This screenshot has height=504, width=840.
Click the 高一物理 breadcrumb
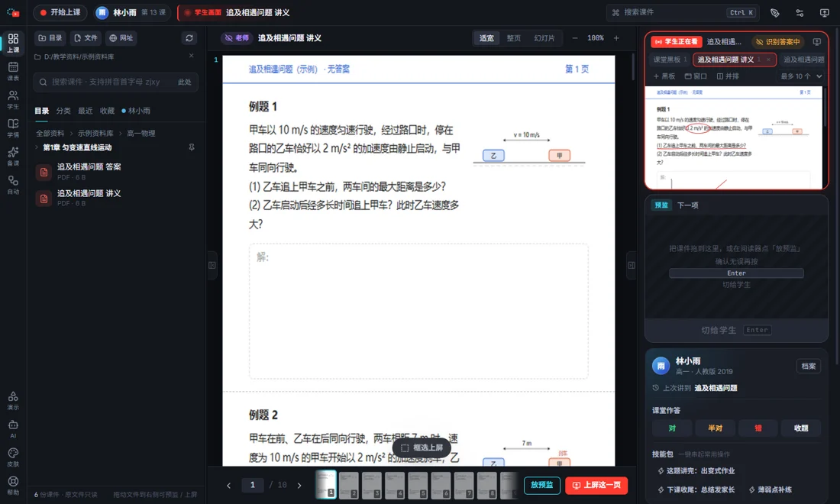pos(141,134)
